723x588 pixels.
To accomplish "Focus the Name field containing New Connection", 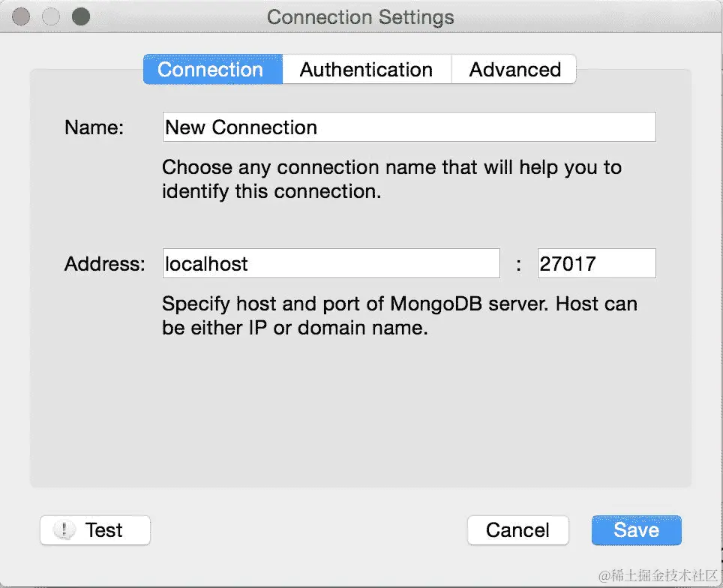I will click(x=409, y=127).
